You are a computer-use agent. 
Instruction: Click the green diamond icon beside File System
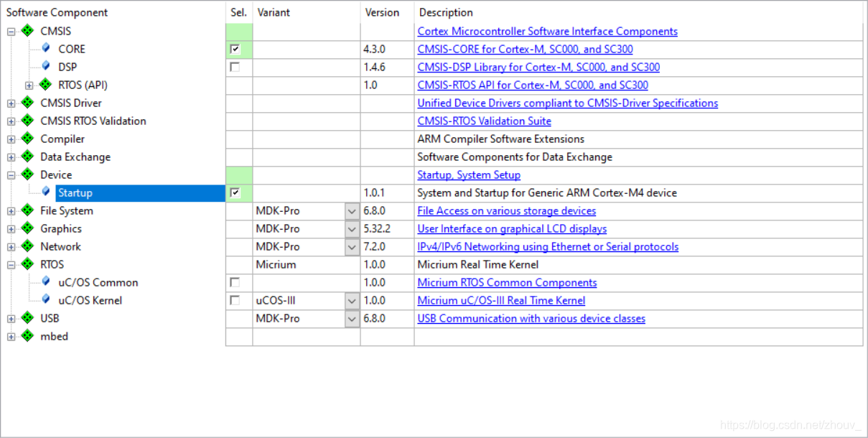(28, 210)
